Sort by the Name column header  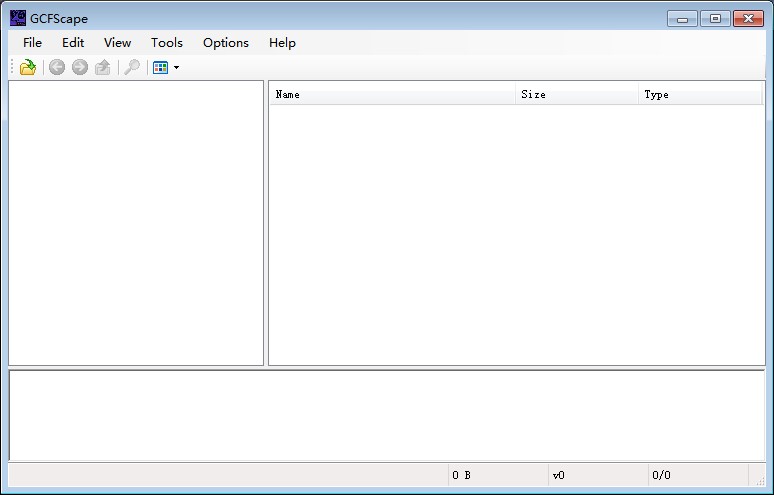click(393, 94)
